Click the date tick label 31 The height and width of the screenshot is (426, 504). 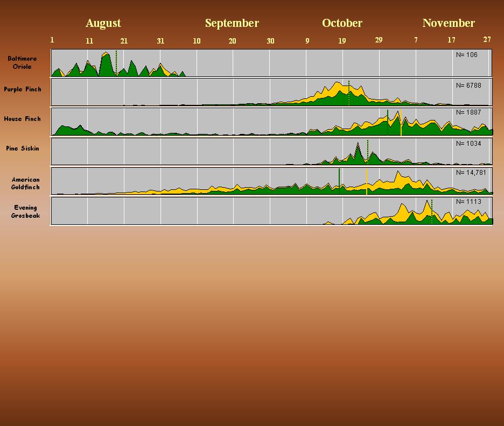click(x=160, y=41)
